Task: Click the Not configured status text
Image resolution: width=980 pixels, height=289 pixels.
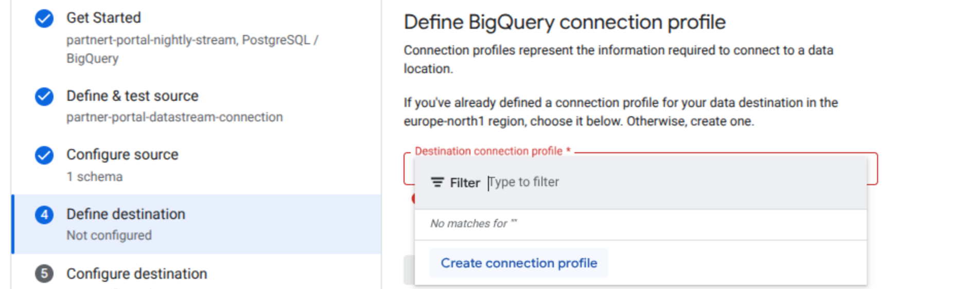Action: coord(109,235)
